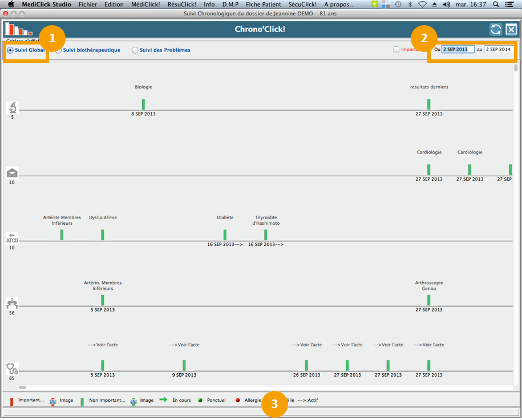Select the ATCD antecedents row icon
This screenshot has width=522, height=420.
[x=12, y=237]
